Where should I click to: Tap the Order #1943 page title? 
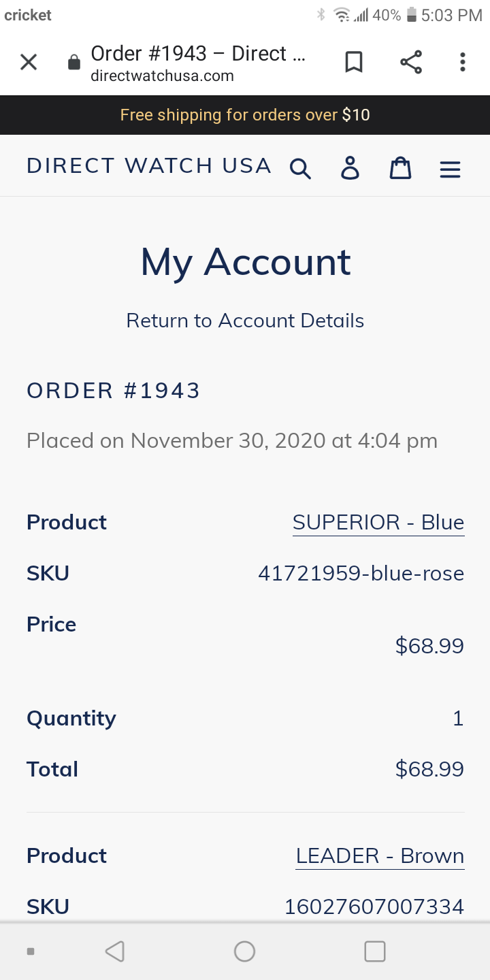coord(198,54)
